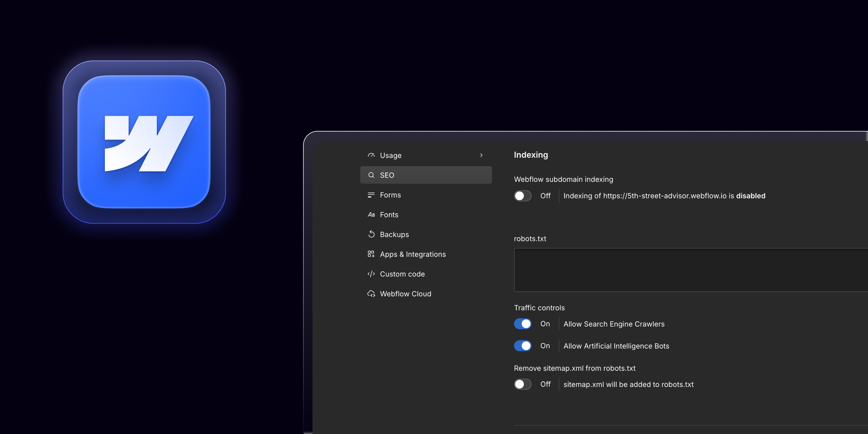Viewport: 868px width, 434px height.
Task: Click the 'Webflow subdomain indexing' label
Action: tap(563, 179)
